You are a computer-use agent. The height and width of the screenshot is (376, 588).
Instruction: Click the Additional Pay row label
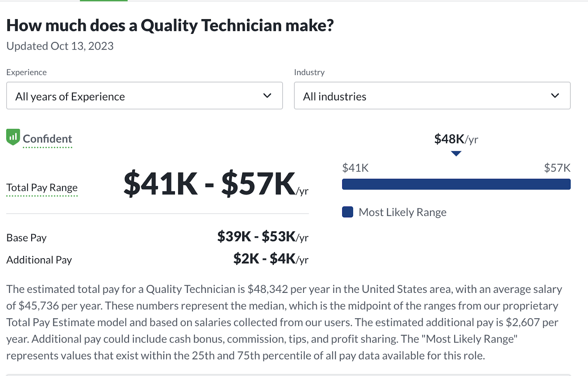pyautogui.click(x=39, y=260)
